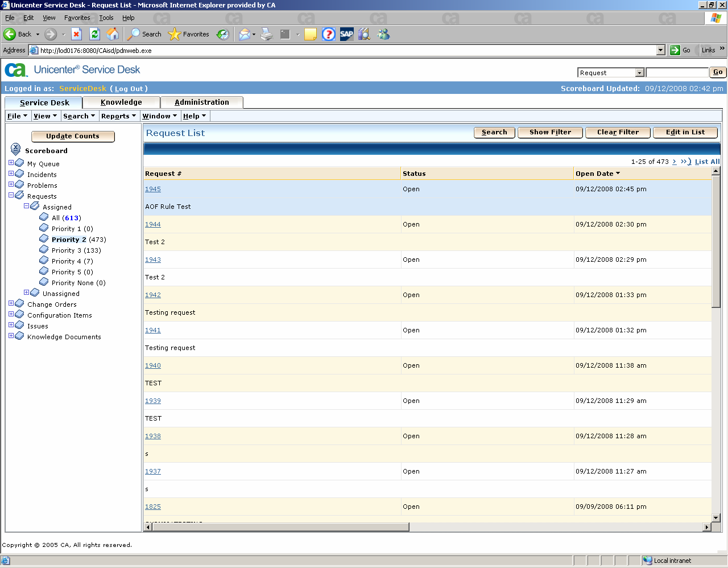Screen dimensions: 728x568
Task: Open request 1945 from the list
Action: [x=152, y=188]
